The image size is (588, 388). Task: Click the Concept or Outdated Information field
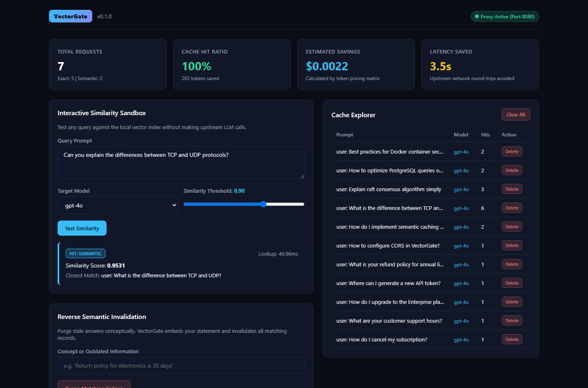pos(181,366)
